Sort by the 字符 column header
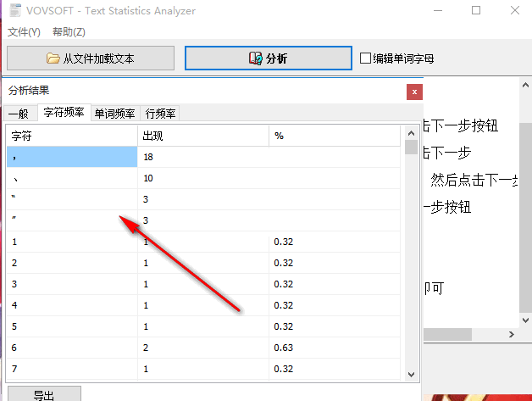This screenshot has width=532, height=401. pos(72,136)
